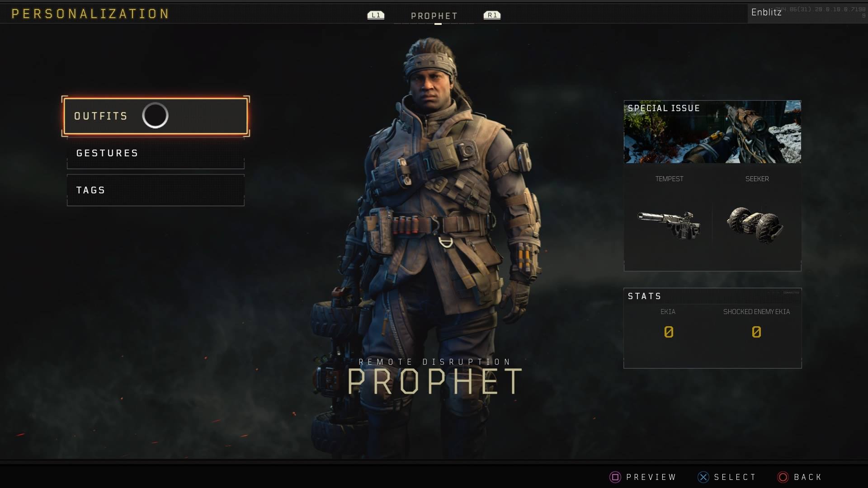The height and width of the screenshot is (488, 868).
Task: Click the circle Back button icon
Action: [x=783, y=477]
